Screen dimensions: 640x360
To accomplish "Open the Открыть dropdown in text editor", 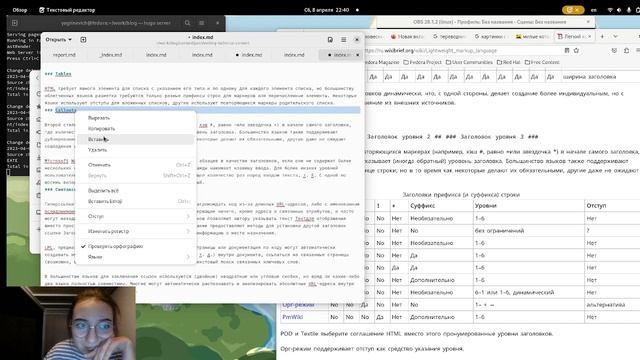I will 58,40.
